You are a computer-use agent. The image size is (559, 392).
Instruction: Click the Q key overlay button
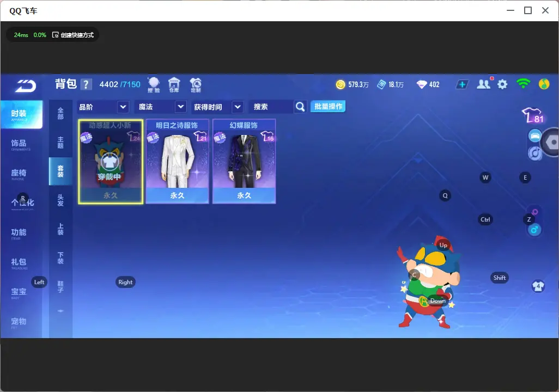click(x=445, y=195)
